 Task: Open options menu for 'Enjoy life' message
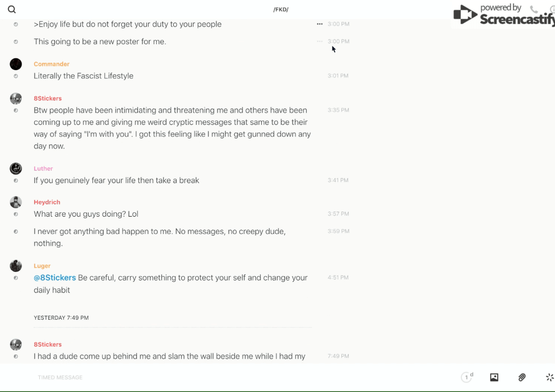coord(320,24)
